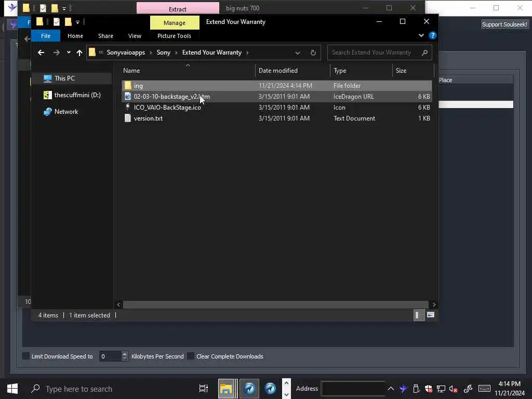
Task: Go up one folder level
Action: pos(79,52)
